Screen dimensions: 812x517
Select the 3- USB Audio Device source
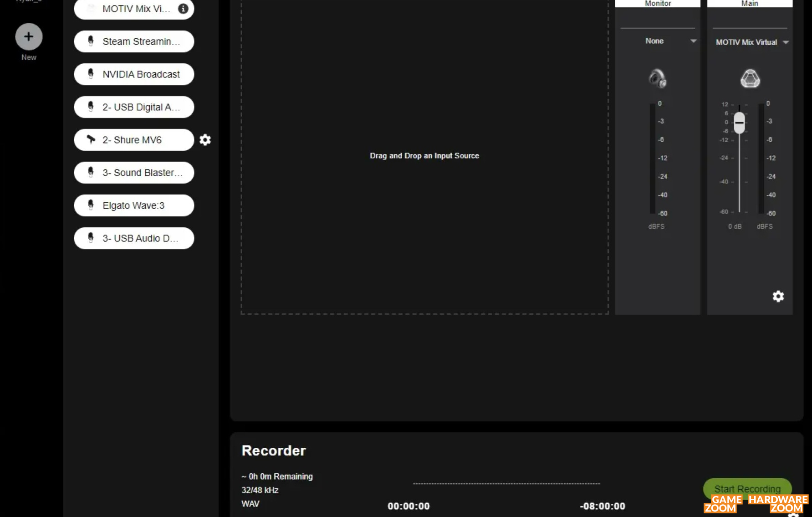134,238
